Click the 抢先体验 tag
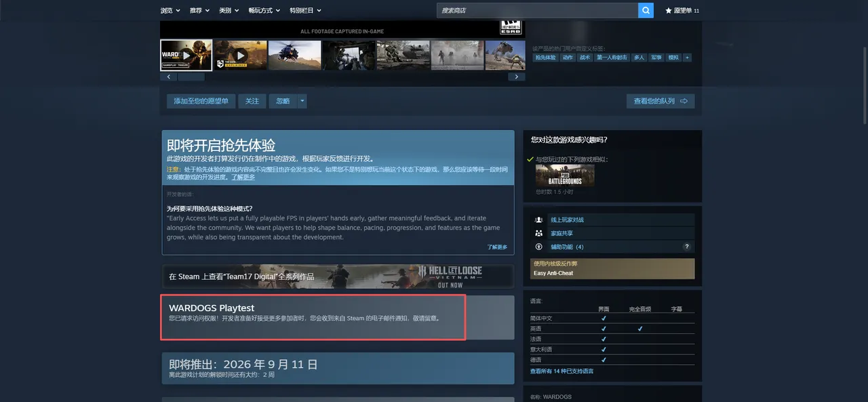868x402 pixels. tap(545, 58)
